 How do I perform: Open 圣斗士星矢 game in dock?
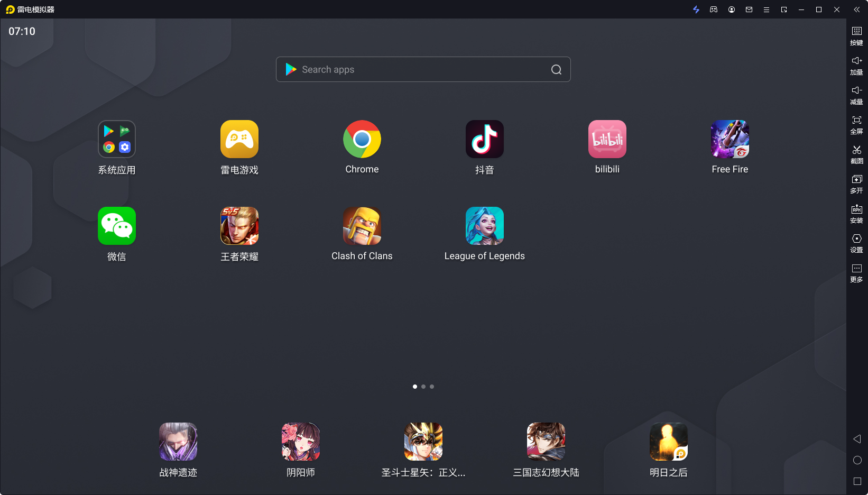coord(423,442)
